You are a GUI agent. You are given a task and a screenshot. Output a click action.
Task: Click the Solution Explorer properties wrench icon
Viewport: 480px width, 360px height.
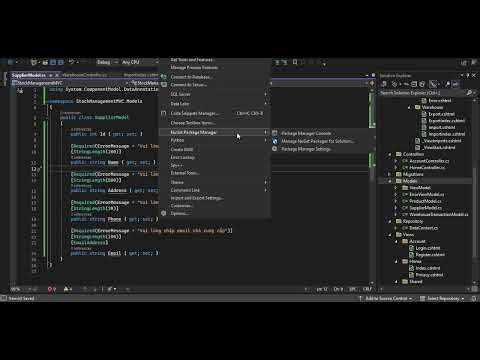[448, 84]
